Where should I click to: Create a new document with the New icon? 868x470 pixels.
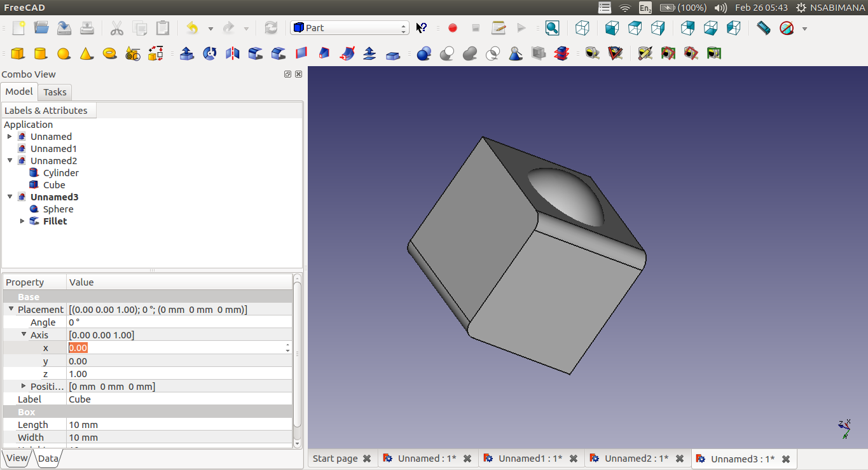[18, 28]
